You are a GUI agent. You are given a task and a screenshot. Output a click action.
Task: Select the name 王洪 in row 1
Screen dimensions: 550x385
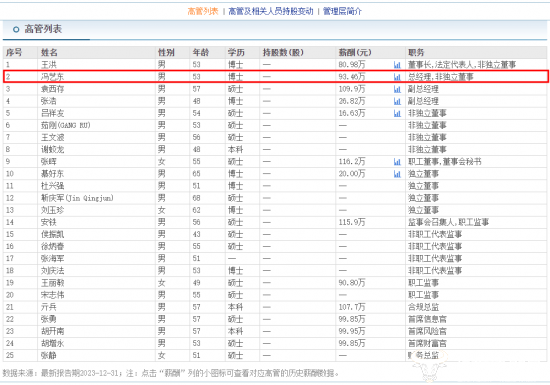point(49,65)
